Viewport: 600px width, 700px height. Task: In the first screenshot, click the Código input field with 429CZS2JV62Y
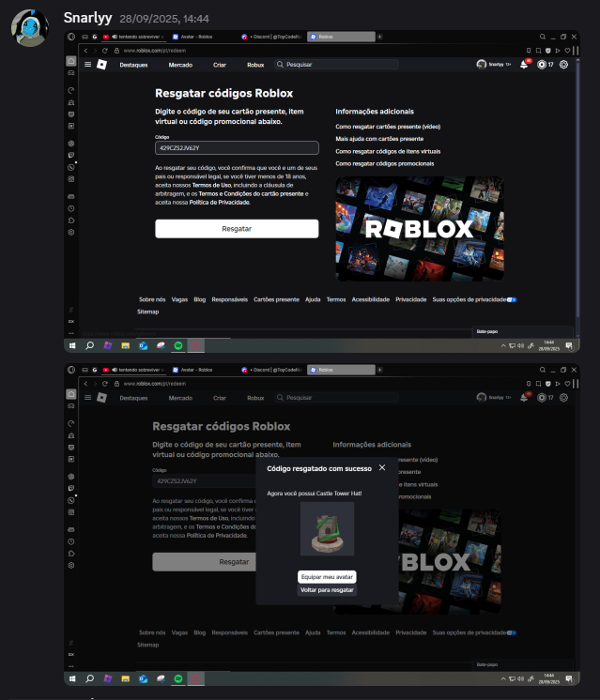point(237,147)
